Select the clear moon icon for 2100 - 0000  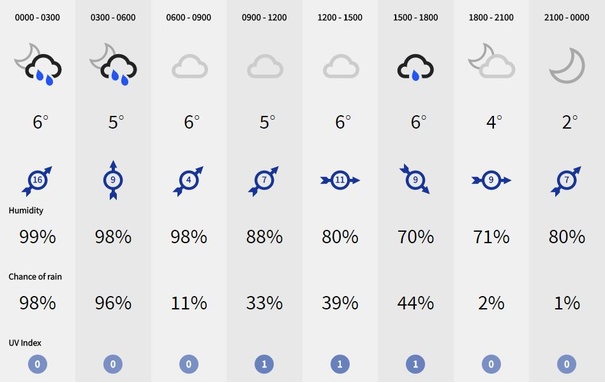[566, 66]
